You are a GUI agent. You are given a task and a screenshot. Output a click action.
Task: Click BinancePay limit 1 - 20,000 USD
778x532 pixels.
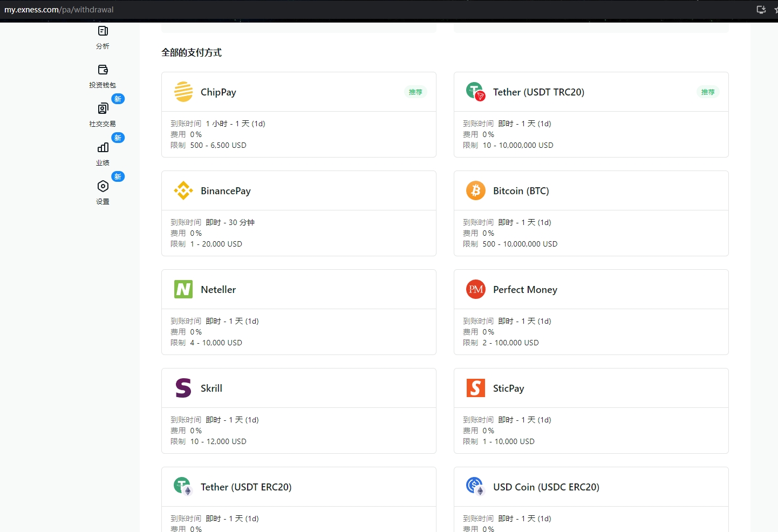point(216,244)
